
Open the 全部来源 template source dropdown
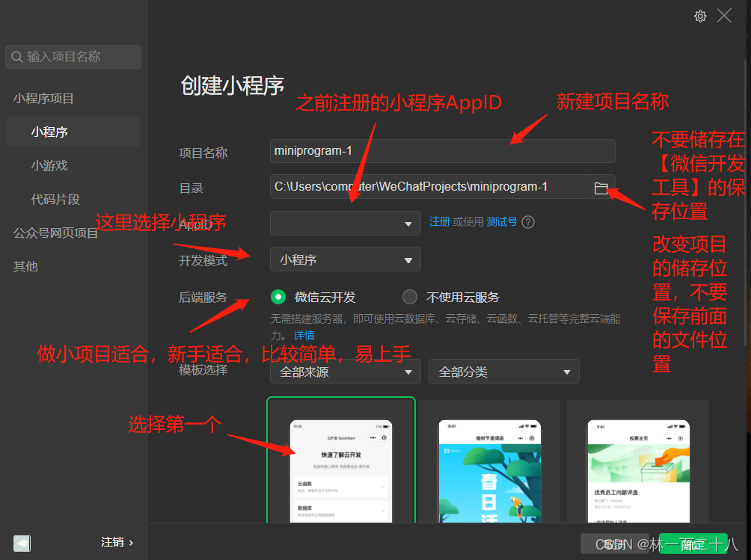[345, 371]
